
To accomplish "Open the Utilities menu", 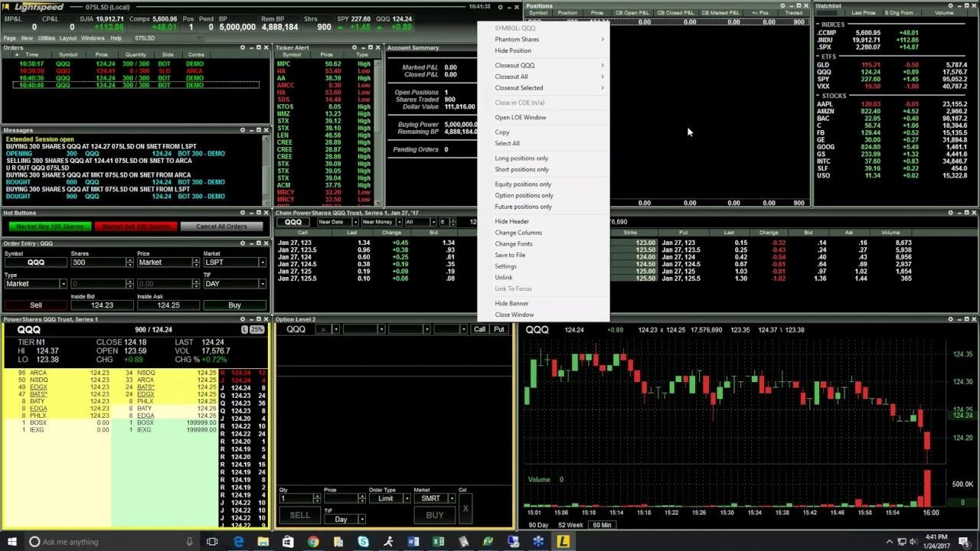I will pos(46,38).
